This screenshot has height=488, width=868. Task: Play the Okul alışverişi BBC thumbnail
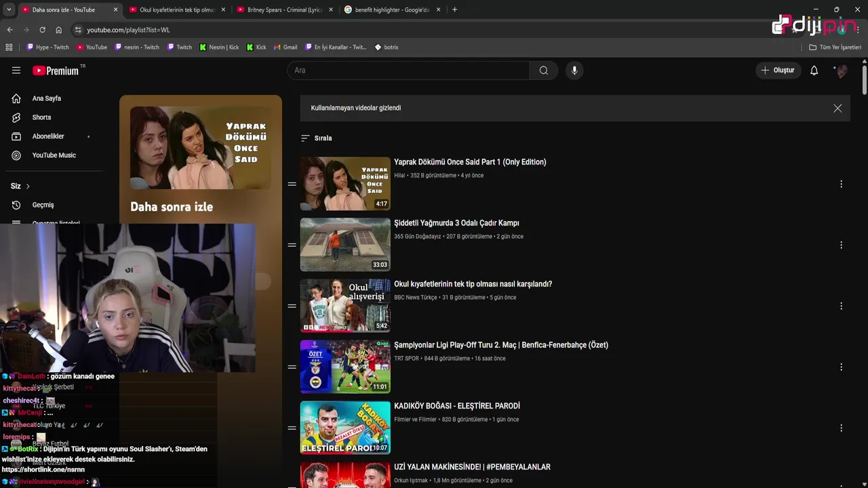pos(345,306)
